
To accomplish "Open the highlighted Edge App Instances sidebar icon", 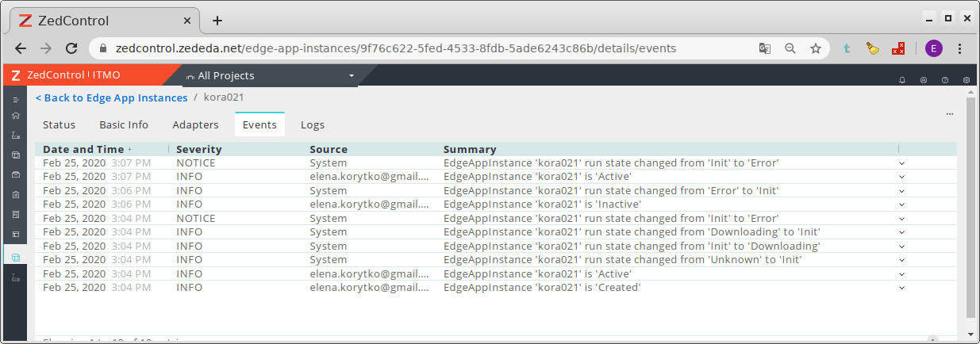I will [15, 257].
